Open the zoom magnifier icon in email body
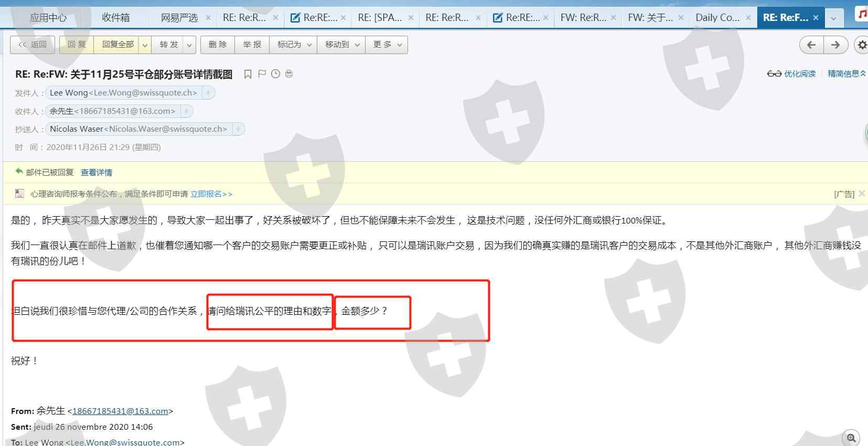The image size is (868, 446). click(851, 438)
